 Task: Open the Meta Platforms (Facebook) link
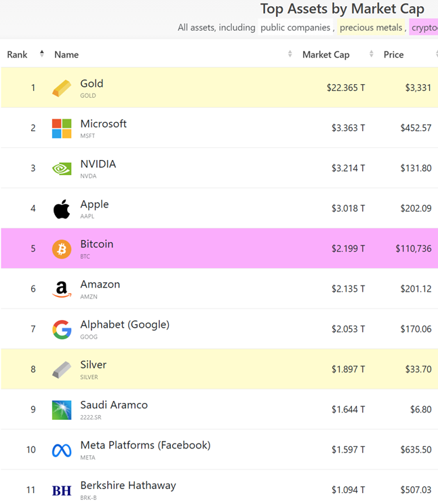[145, 446]
